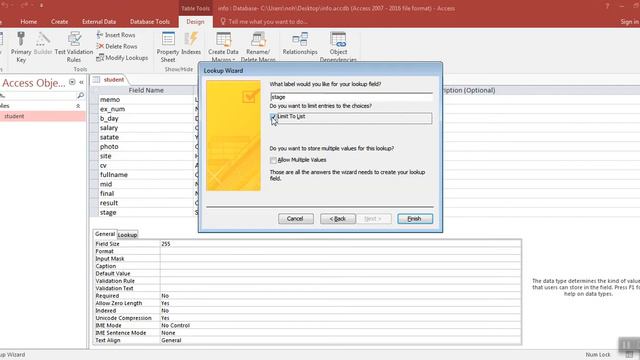Select the final field name

(107, 193)
